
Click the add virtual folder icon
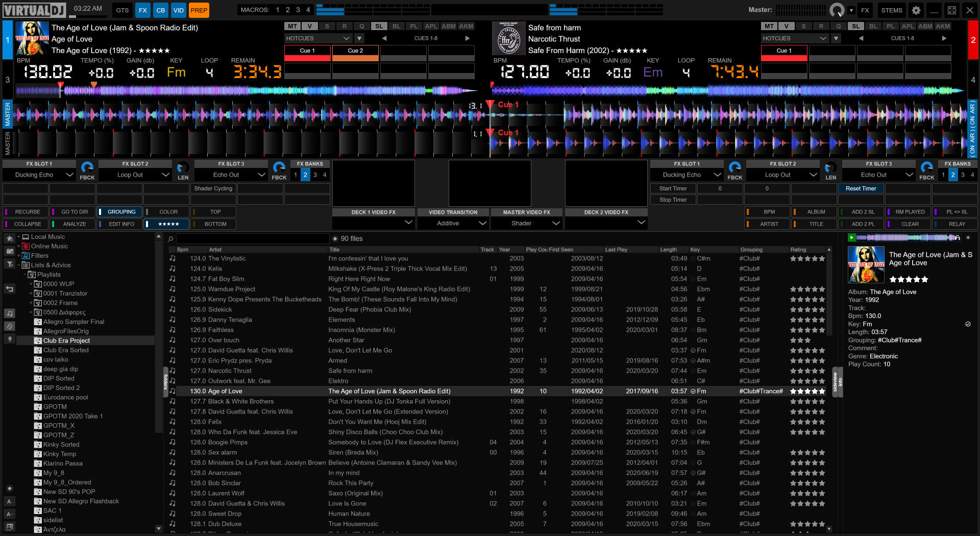pos(10,251)
